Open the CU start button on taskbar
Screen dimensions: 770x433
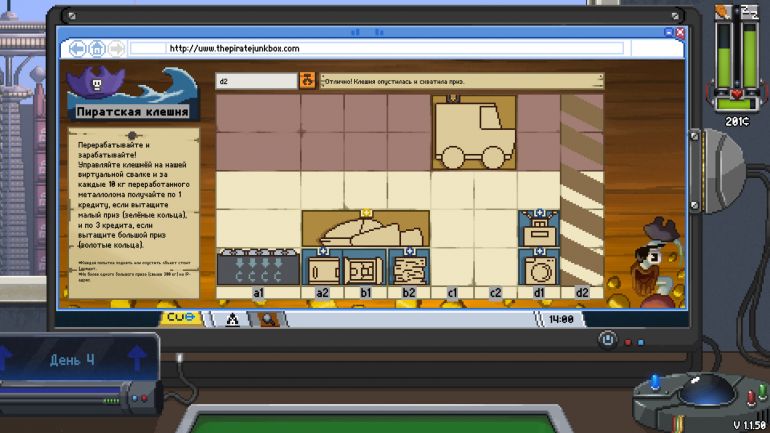(x=186, y=319)
